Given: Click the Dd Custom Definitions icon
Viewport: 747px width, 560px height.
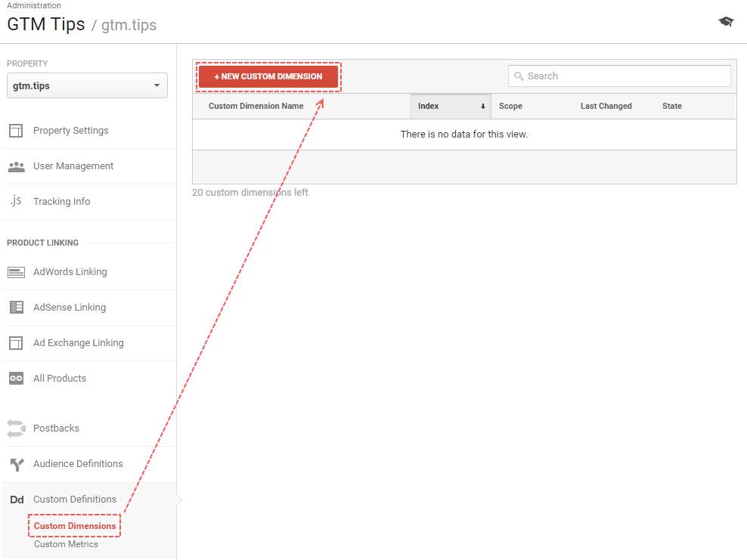Looking at the screenshot, I should pos(17,500).
